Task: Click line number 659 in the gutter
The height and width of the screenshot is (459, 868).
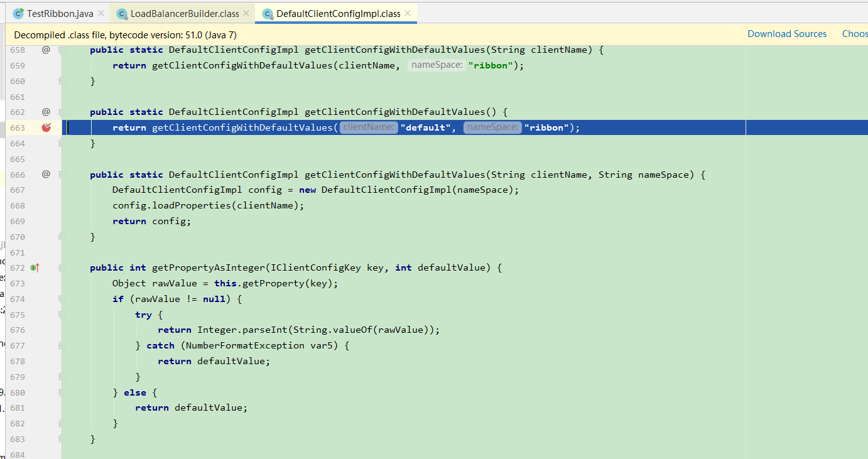Action: pyautogui.click(x=18, y=65)
